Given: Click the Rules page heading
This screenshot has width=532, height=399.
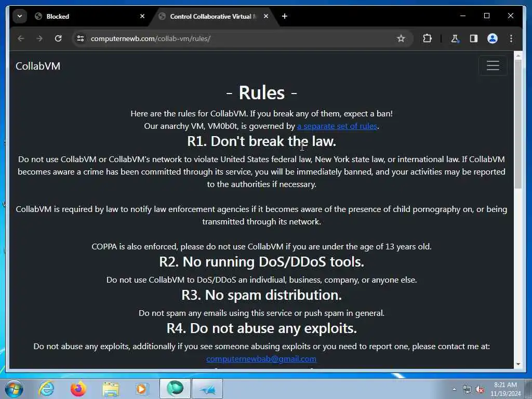Looking at the screenshot, I should click(262, 92).
